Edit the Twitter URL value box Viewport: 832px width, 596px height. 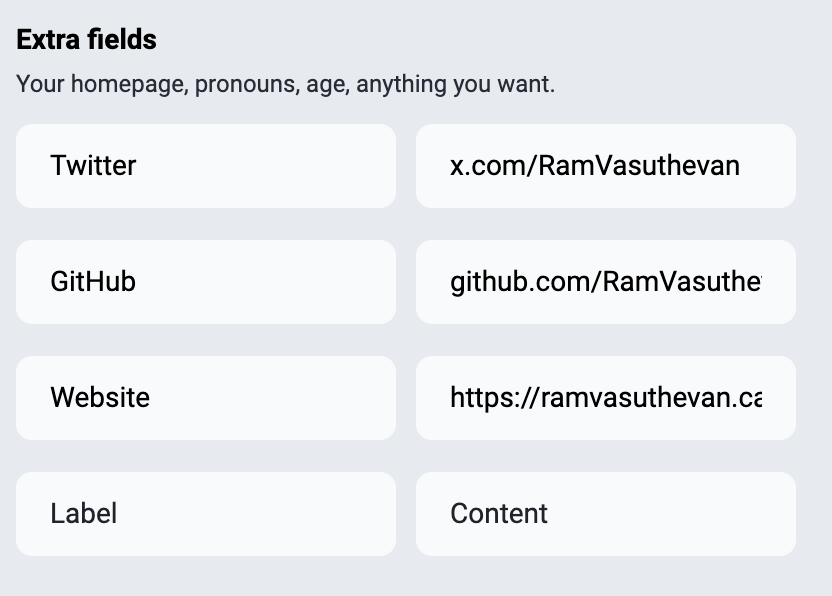coord(605,166)
